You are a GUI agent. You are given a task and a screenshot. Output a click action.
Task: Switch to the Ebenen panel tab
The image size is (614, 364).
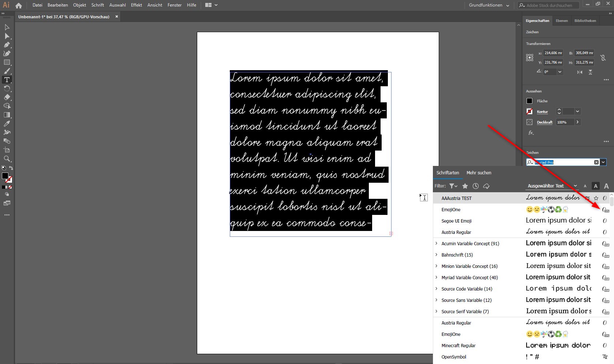tap(562, 21)
